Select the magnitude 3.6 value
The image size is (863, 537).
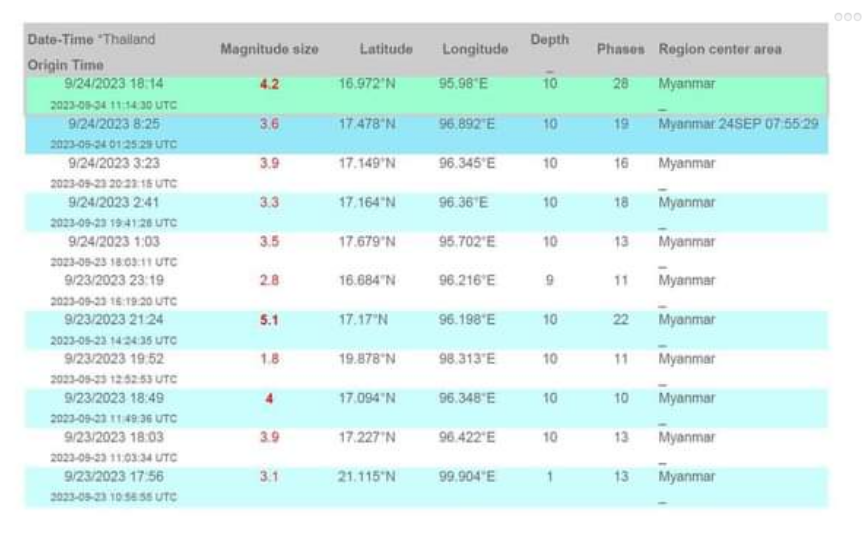click(269, 124)
